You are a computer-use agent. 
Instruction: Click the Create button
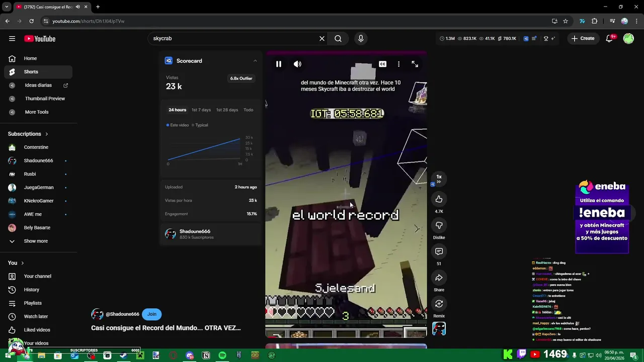(x=583, y=38)
